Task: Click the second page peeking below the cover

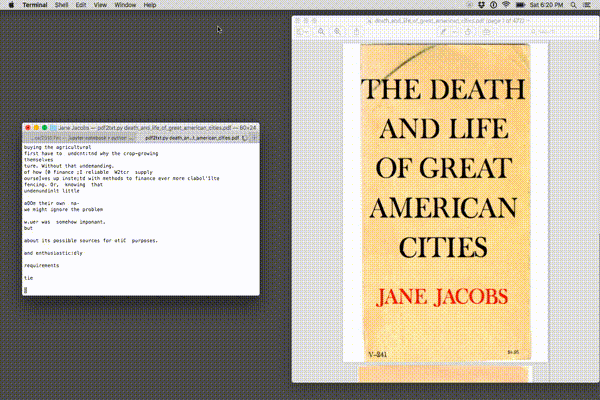Action: pyautogui.click(x=444, y=374)
